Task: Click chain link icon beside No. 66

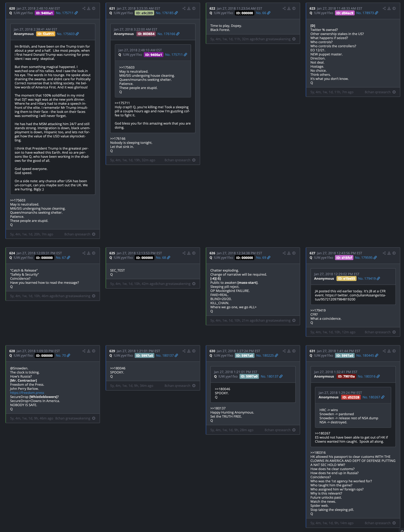Action: pos(269,13)
